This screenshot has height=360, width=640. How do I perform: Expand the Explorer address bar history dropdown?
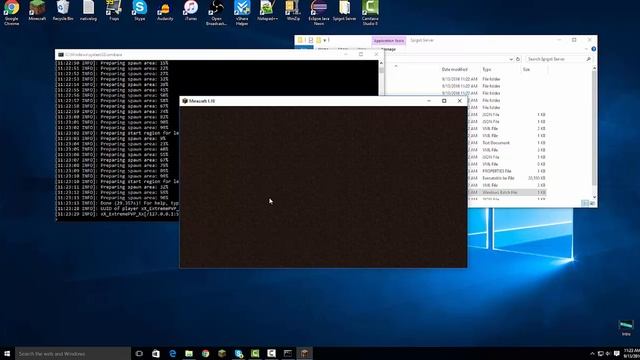[x=511, y=59]
